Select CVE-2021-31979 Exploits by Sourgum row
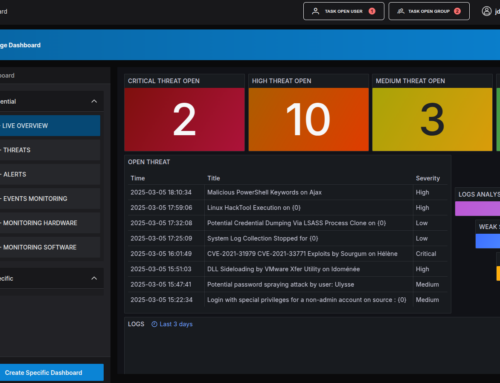 288,254
